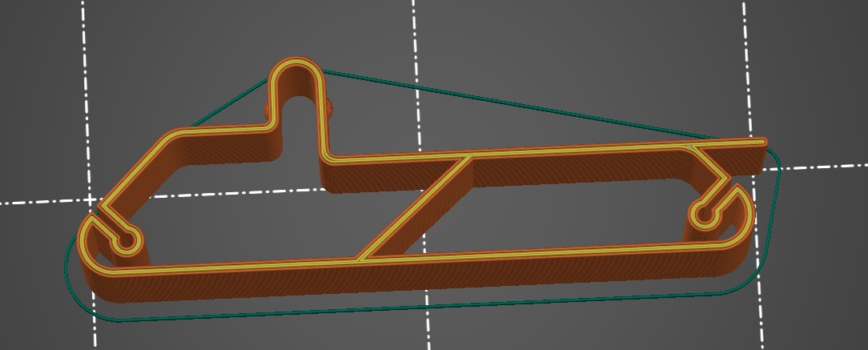868x350 pixels.
Task: Click the horizontal dashed grid line at left edge
Action: (x=32, y=200)
